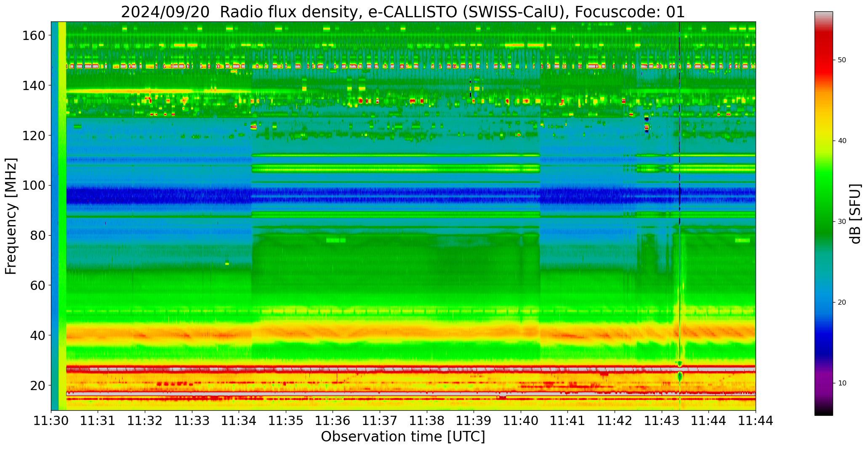Click the 11:30 time tick label
Image resolution: width=868 pixels, height=449 pixels.
[x=51, y=420]
